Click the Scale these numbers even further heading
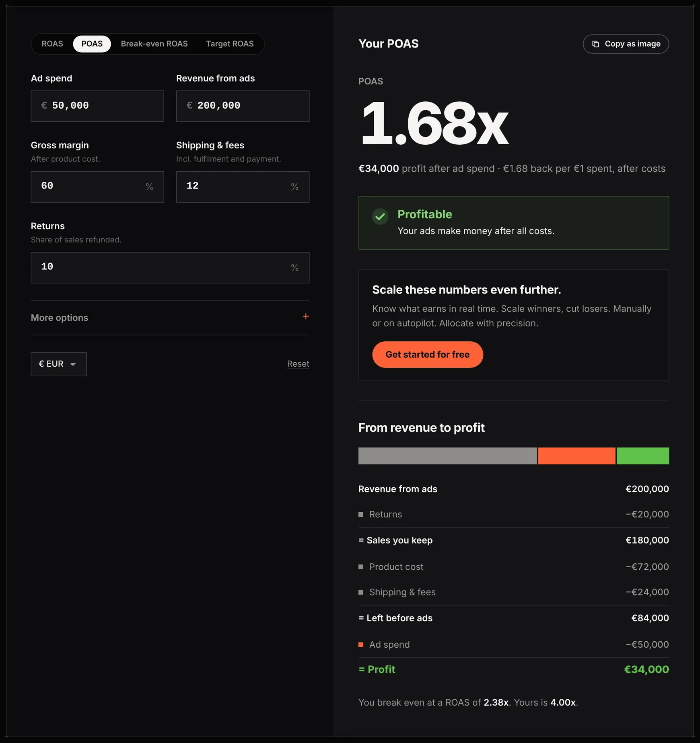 pos(466,290)
